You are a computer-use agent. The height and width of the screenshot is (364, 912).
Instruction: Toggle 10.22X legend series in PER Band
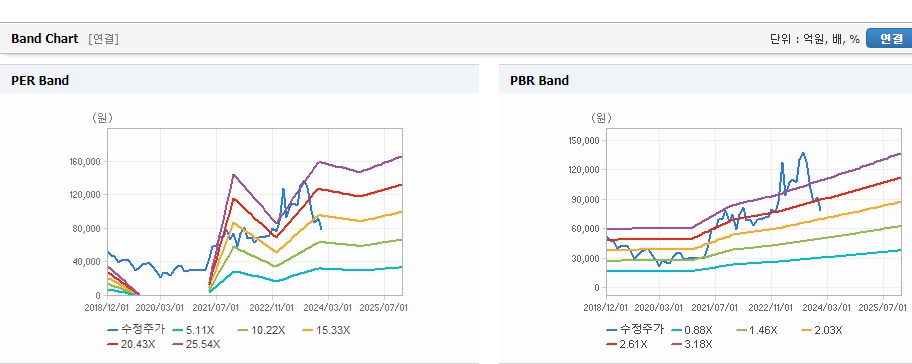(261, 330)
